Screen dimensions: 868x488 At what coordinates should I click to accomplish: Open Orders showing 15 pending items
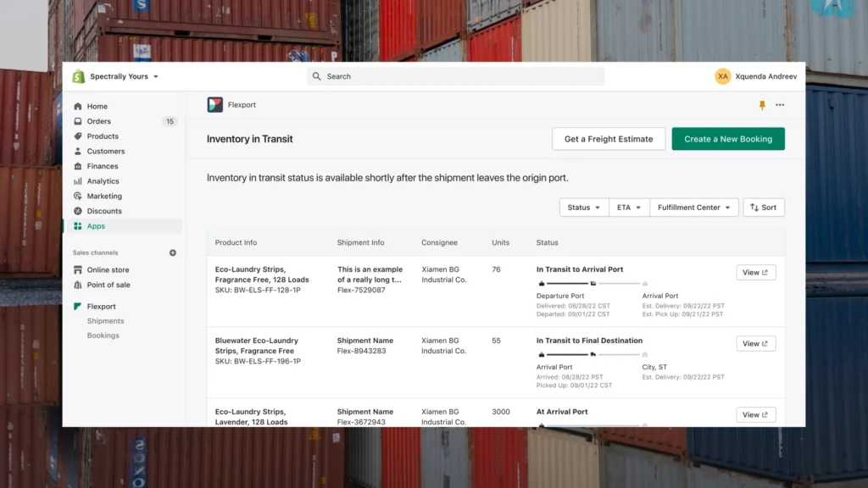pos(100,121)
